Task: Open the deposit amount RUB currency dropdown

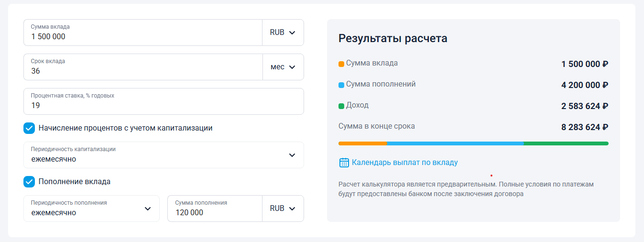Action: click(x=283, y=33)
